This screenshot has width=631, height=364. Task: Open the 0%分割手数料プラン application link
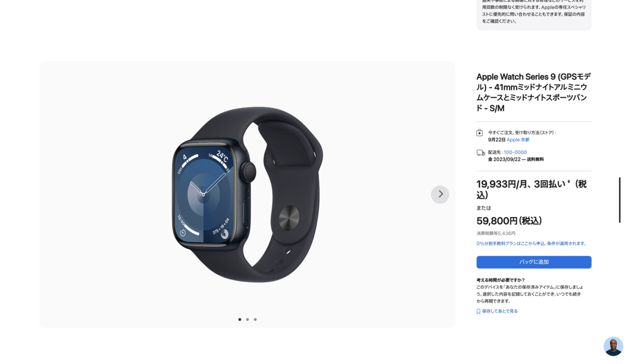tap(532, 244)
